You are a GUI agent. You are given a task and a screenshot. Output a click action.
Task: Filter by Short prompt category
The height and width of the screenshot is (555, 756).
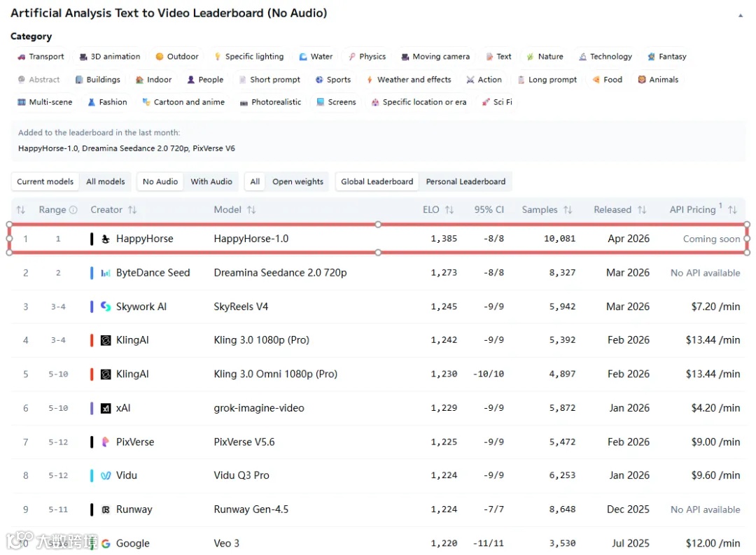(270, 80)
